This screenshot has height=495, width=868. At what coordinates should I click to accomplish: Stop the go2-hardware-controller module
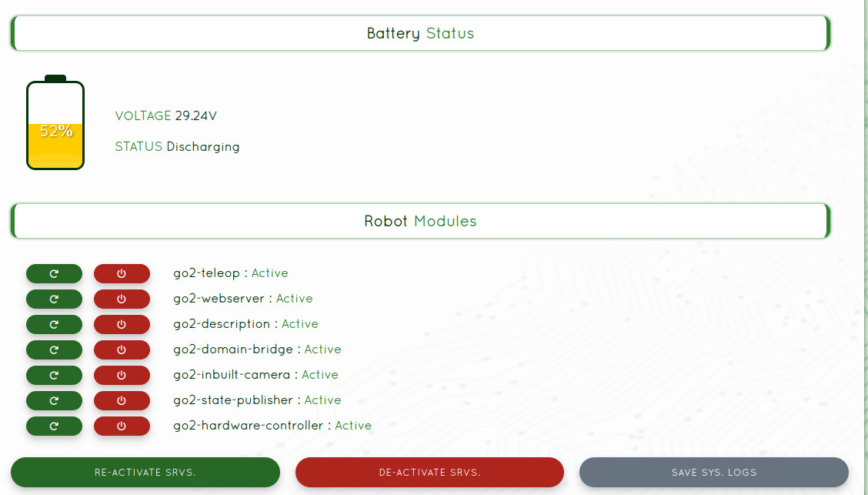122,426
